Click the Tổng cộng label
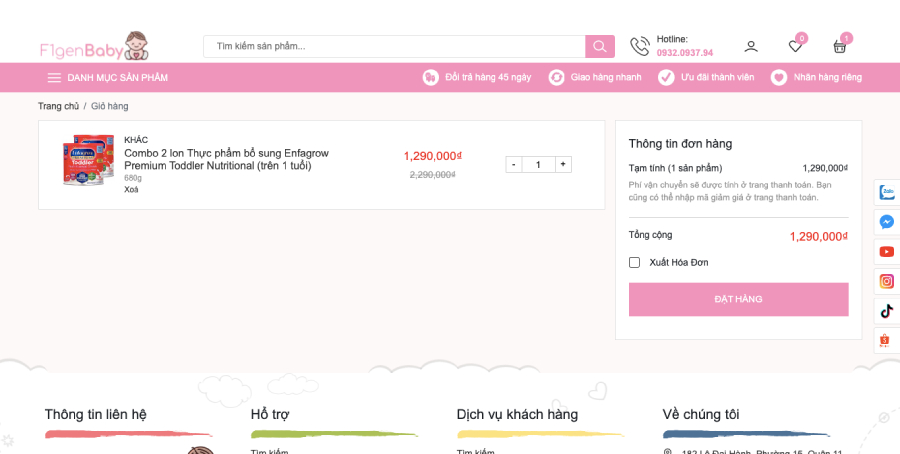The width and height of the screenshot is (900, 454). point(650,235)
